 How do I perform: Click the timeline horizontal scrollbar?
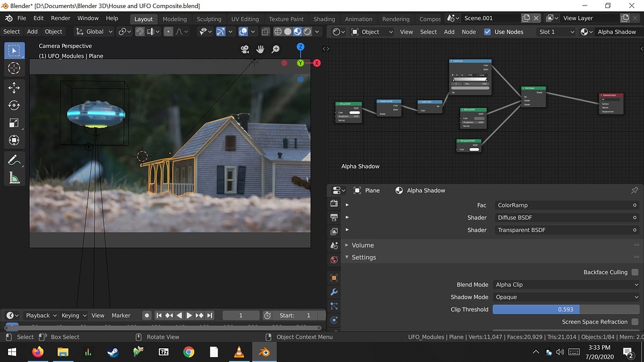click(163, 328)
